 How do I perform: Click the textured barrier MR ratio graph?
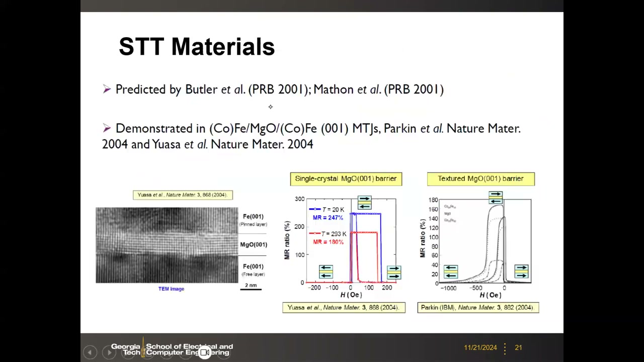[476, 244]
